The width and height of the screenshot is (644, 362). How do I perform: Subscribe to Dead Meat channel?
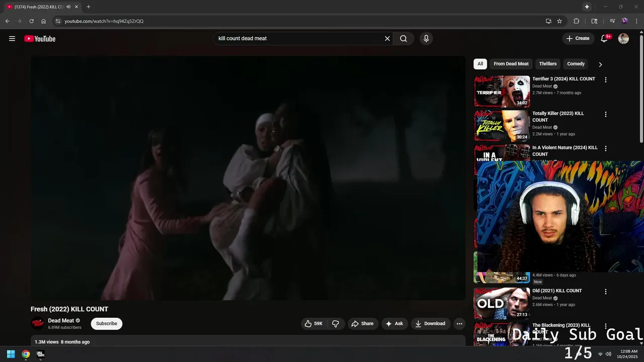(x=107, y=324)
